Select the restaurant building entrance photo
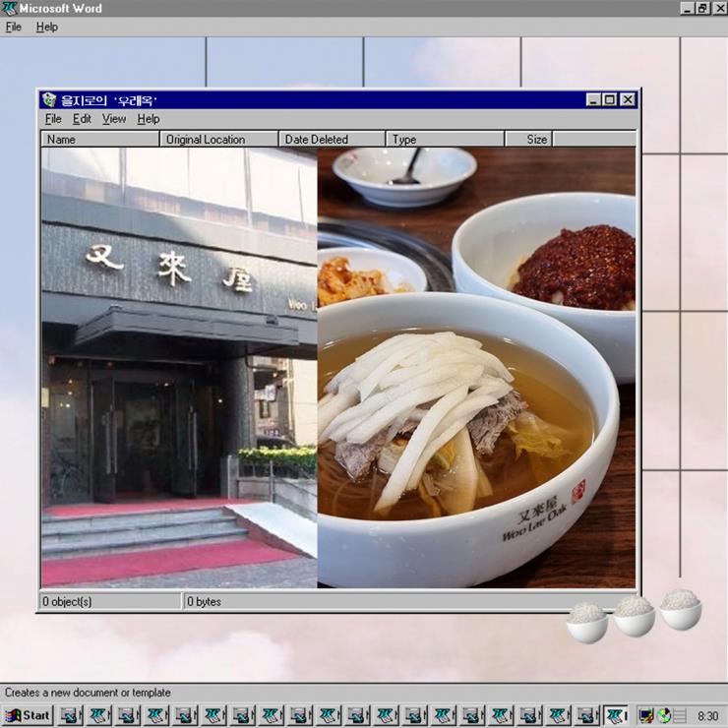The width and height of the screenshot is (728, 728). coord(179,368)
